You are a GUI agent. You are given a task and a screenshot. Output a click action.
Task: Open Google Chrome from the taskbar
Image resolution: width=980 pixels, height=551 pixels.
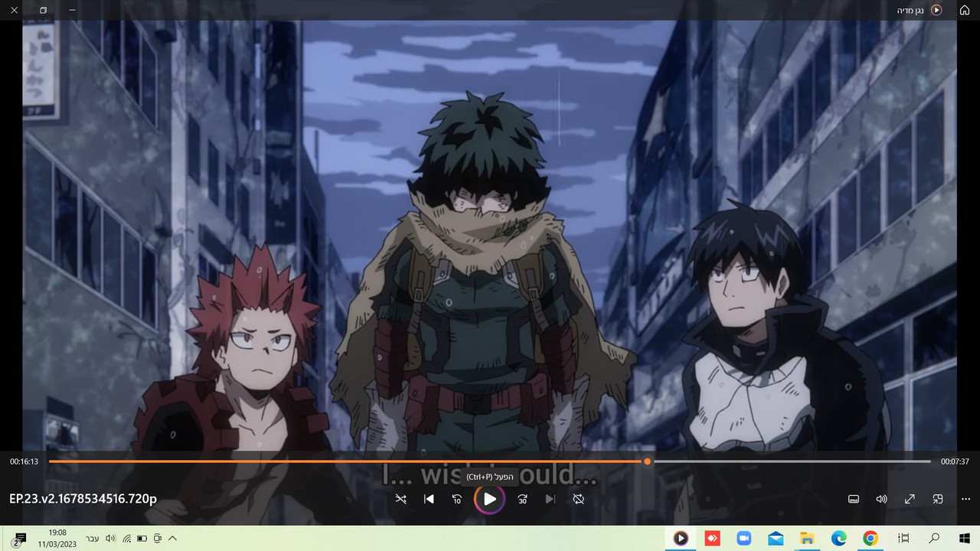[871, 538]
